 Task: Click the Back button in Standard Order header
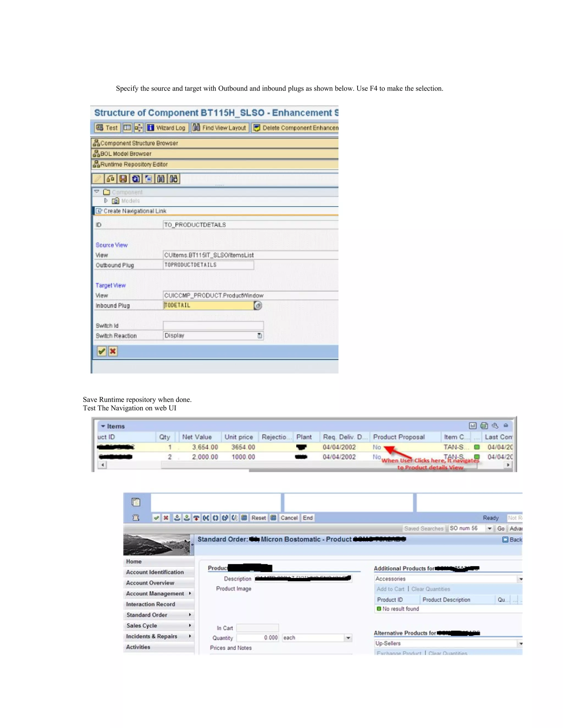(512, 539)
